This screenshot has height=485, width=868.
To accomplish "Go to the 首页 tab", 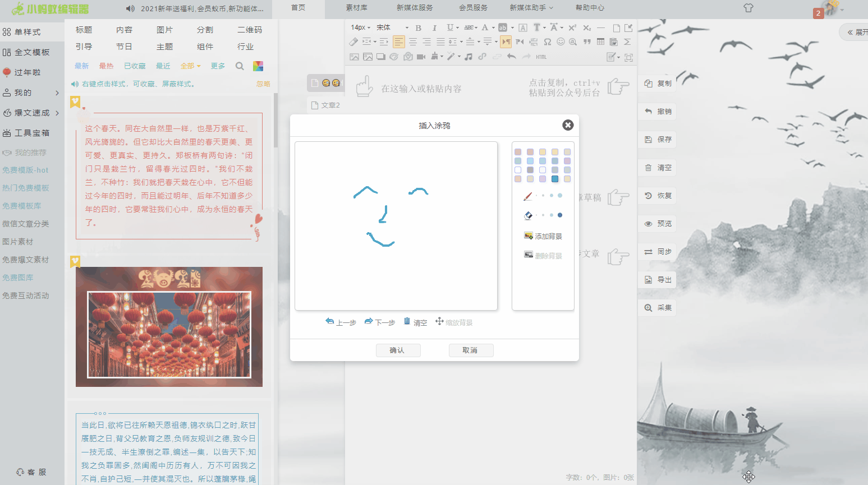I will click(298, 8).
